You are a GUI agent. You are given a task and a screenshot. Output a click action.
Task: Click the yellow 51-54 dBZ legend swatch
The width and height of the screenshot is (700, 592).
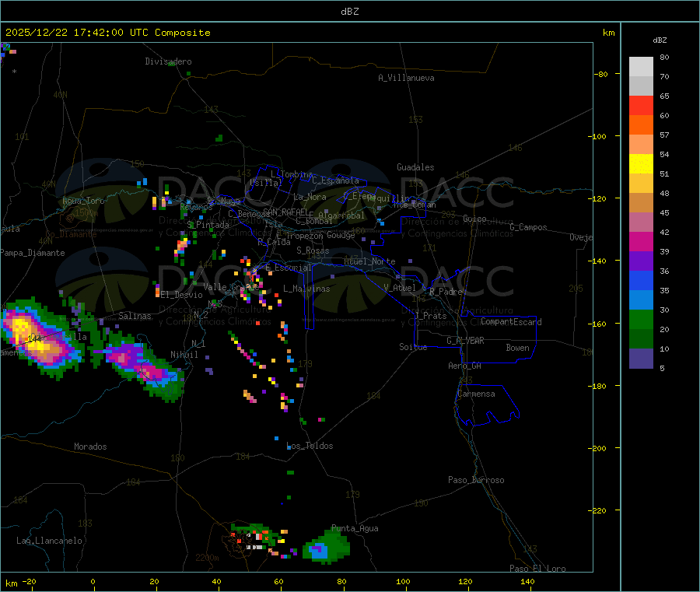click(641, 164)
